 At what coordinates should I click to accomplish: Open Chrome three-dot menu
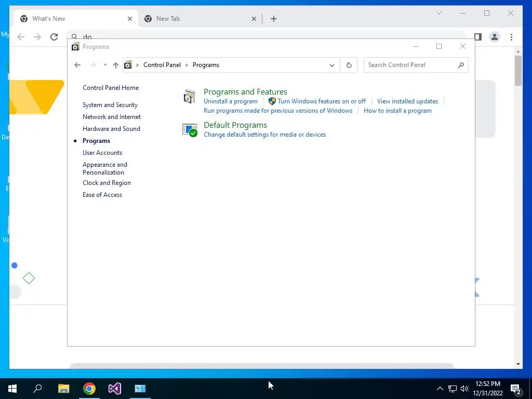(x=511, y=37)
